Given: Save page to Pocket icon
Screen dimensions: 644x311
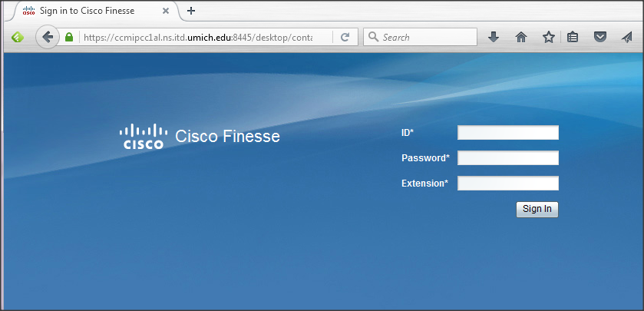Looking at the screenshot, I should tap(600, 37).
